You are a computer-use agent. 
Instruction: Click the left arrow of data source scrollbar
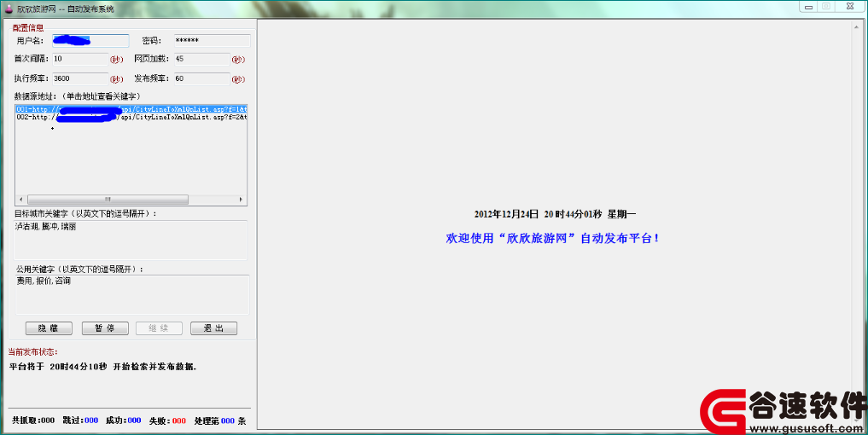[21, 200]
